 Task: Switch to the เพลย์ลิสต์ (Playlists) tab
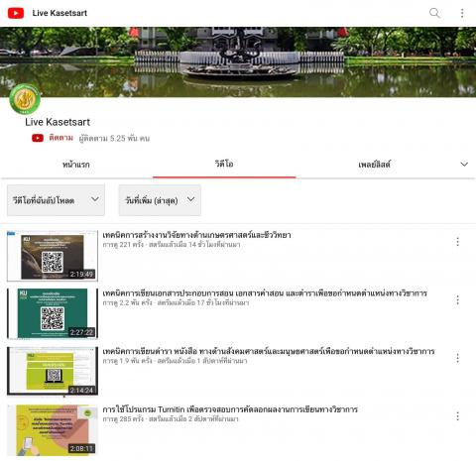coord(374,165)
